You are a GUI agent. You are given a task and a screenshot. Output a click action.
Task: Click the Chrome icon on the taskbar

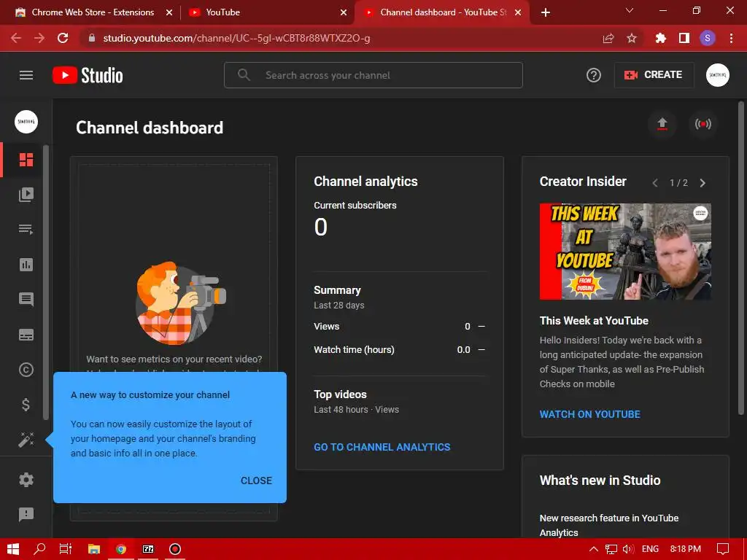[x=121, y=549]
